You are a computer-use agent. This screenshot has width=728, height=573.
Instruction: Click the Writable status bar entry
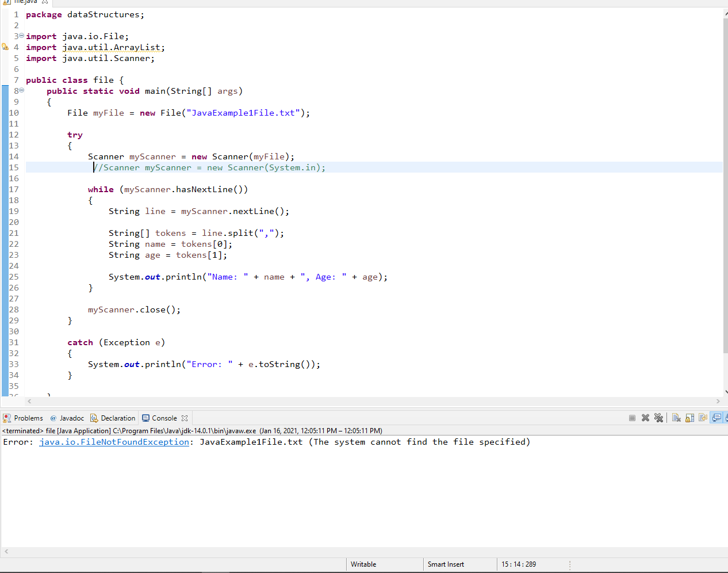(363, 564)
